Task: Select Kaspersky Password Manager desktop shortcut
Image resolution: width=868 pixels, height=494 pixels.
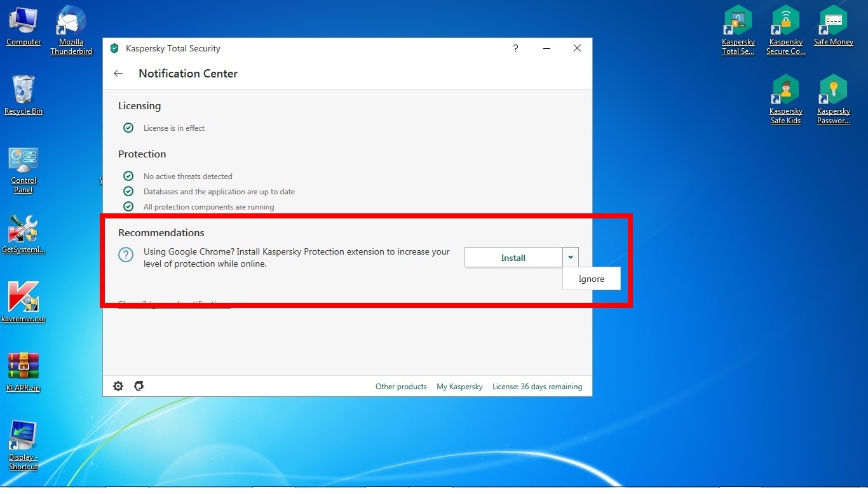Action: [x=834, y=99]
